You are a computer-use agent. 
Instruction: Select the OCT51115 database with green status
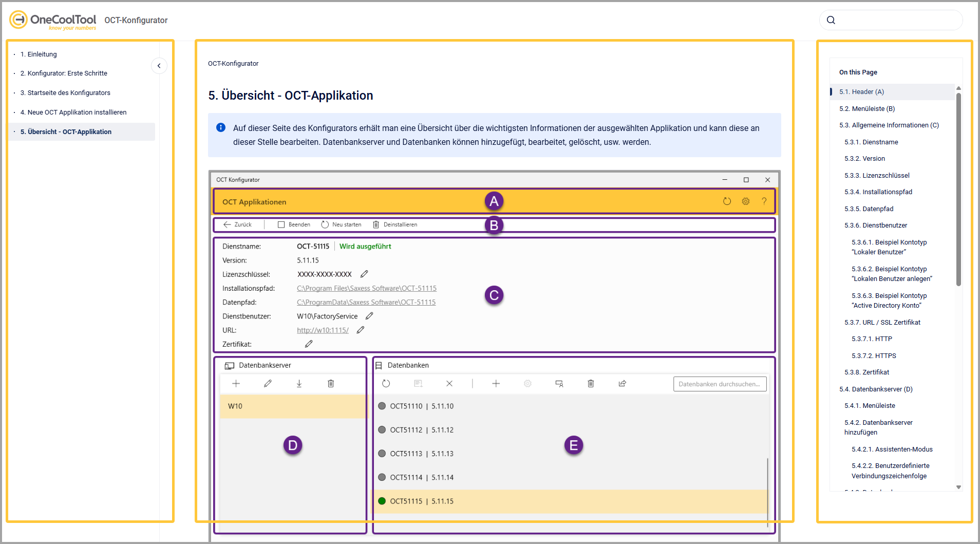click(421, 501)
